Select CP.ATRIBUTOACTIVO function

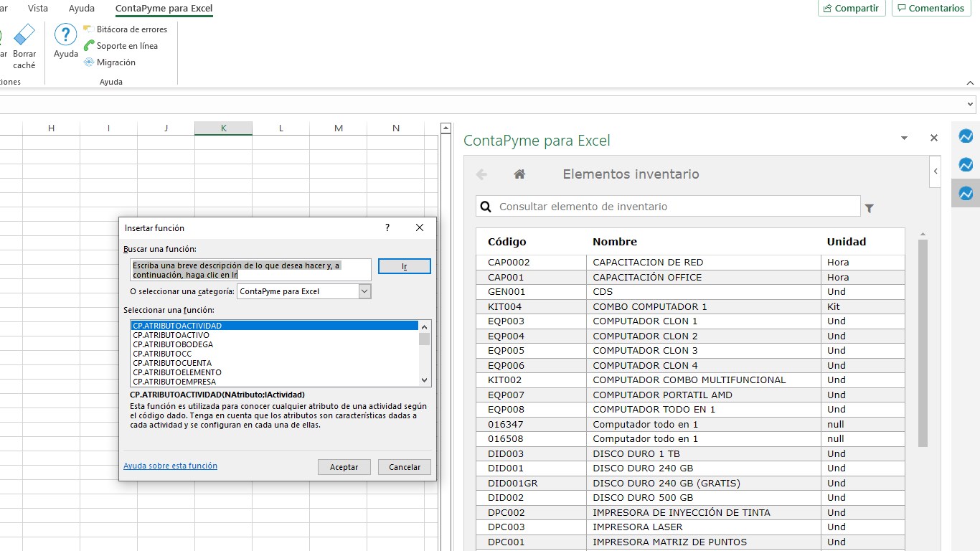click(273, 335)
